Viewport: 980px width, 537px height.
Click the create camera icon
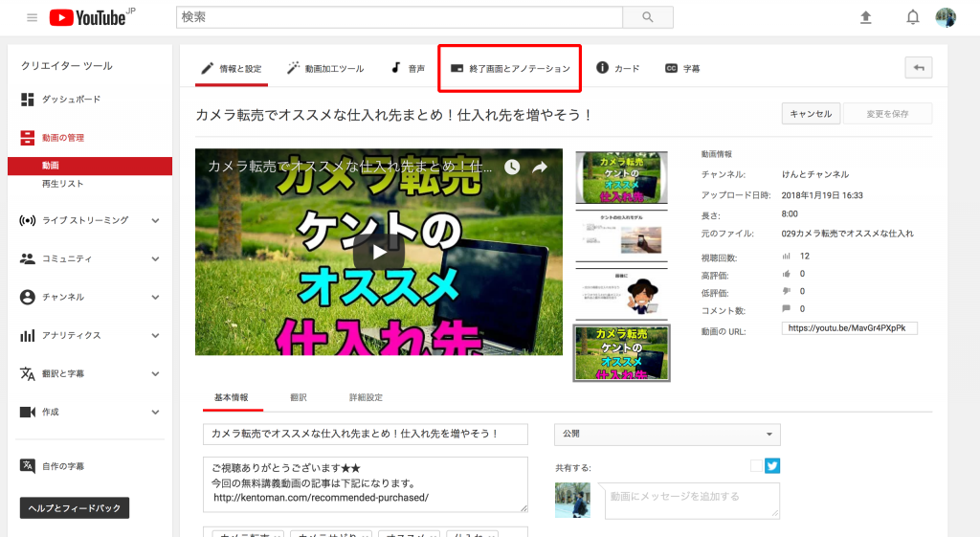(x=28, y=412)
